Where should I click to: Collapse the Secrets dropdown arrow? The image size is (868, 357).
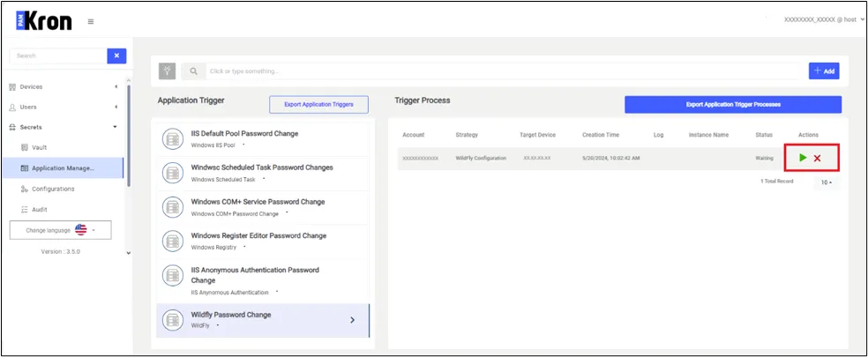click(x=116, y=127)
